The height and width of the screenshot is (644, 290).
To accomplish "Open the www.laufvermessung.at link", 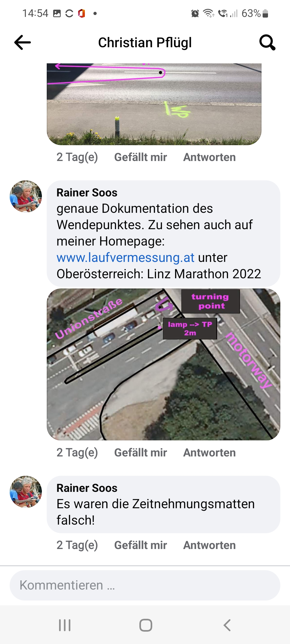I will click(x=125, y=258).
